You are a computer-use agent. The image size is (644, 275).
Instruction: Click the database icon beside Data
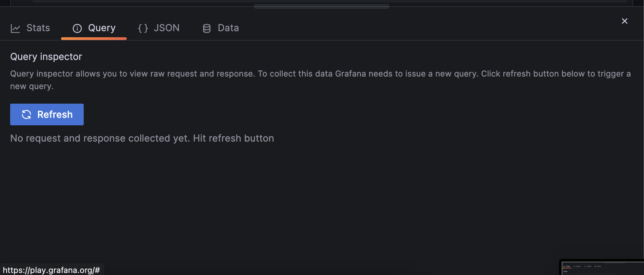point(206,28)
